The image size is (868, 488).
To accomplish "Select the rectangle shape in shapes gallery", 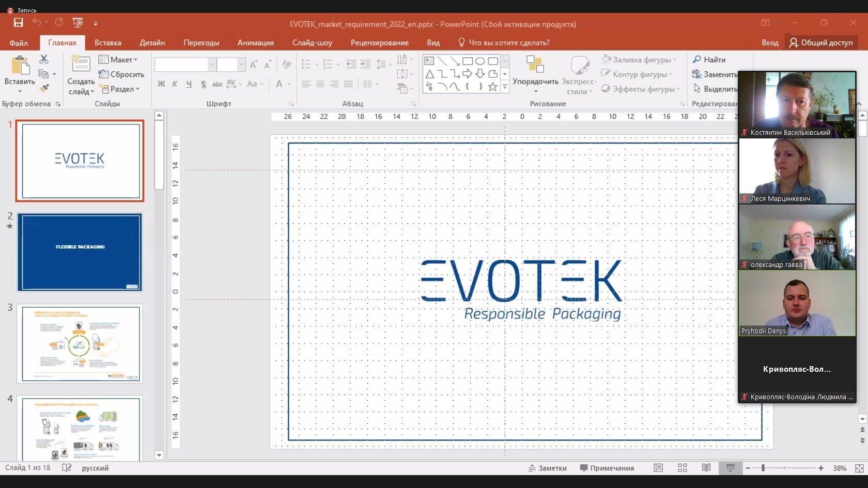I will pyautogui.click(x=468, y=61).
